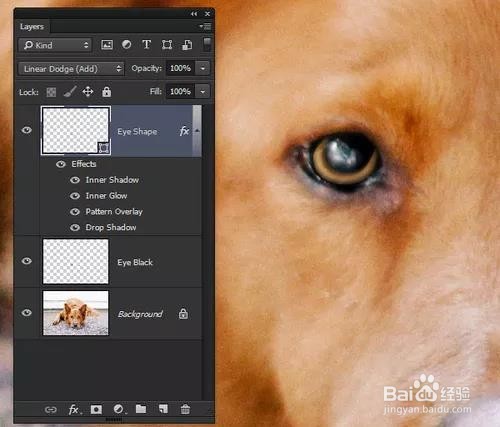Lock transparent pixels
The height and width of the screenshot is (427, 500).
51,92
